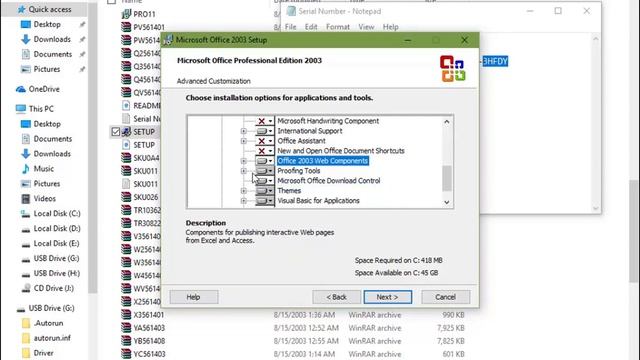Image resolution: width=640 pixels, height=360 pixels.
Task: Open pinned Documents in Quick access
Action: click(x=53, y=54)
